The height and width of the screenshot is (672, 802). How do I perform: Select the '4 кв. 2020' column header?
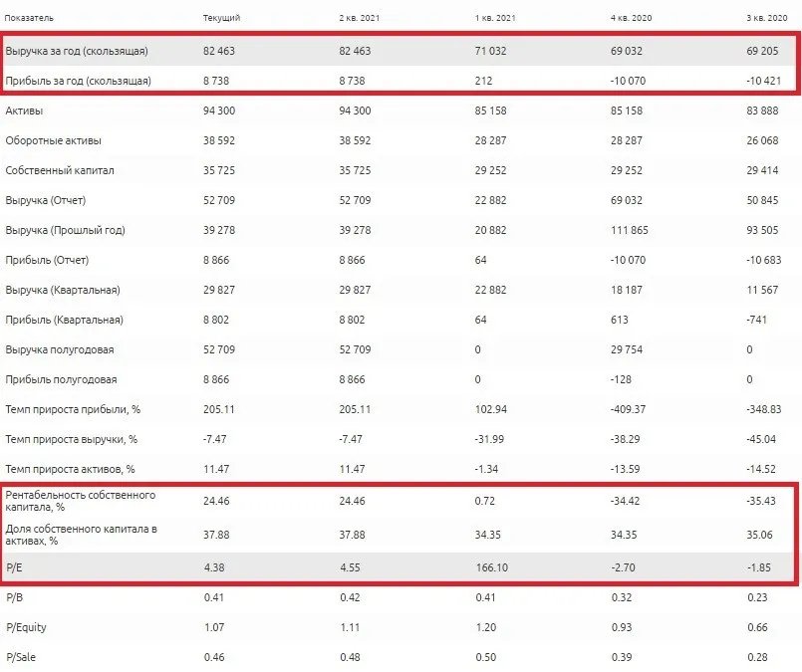(x=632, y=18)
